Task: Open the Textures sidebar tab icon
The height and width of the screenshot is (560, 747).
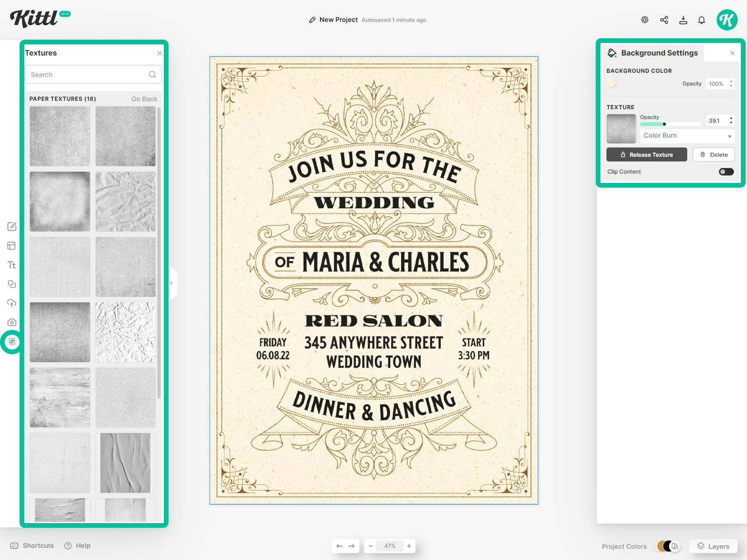Action: coord(12,342)
